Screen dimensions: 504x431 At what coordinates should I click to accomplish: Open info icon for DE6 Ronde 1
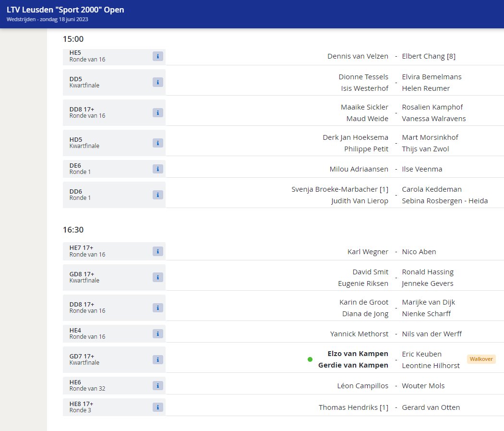click(x=157, y=169)
